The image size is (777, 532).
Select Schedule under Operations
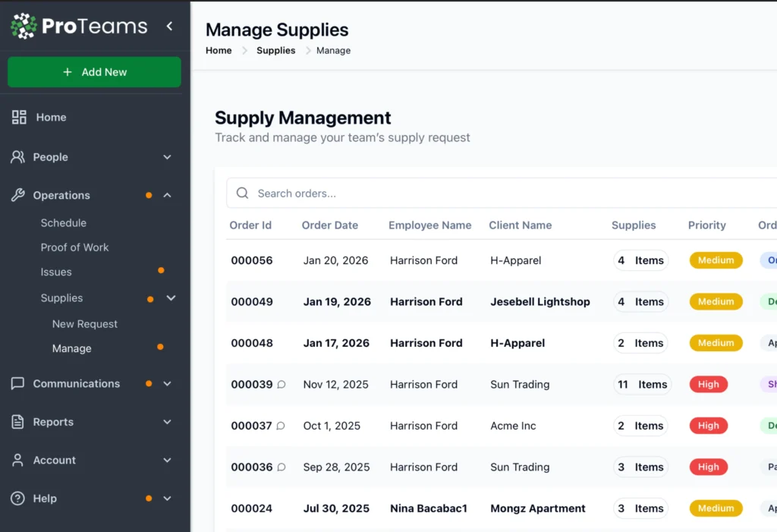[x=64, y=222]
